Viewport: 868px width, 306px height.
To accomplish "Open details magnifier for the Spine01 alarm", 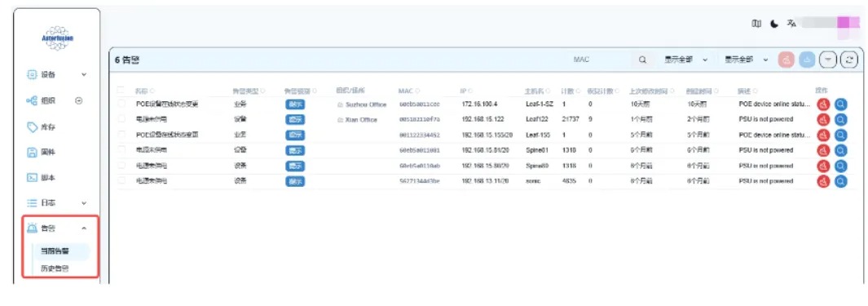I will (x=841, y=150).
